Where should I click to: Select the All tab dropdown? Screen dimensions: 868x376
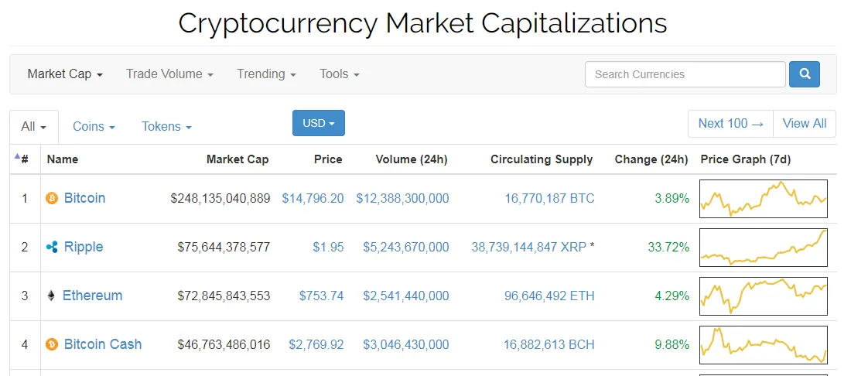[34, 126]
